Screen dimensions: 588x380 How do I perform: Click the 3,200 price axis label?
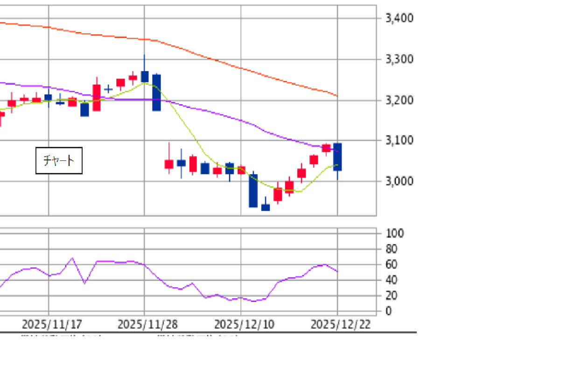(x=399, y=100)
